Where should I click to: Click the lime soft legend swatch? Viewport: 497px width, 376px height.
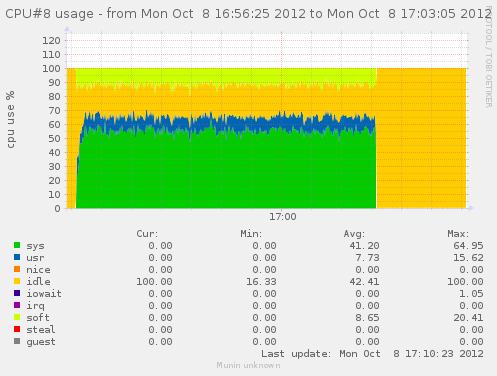click(17, 317)
